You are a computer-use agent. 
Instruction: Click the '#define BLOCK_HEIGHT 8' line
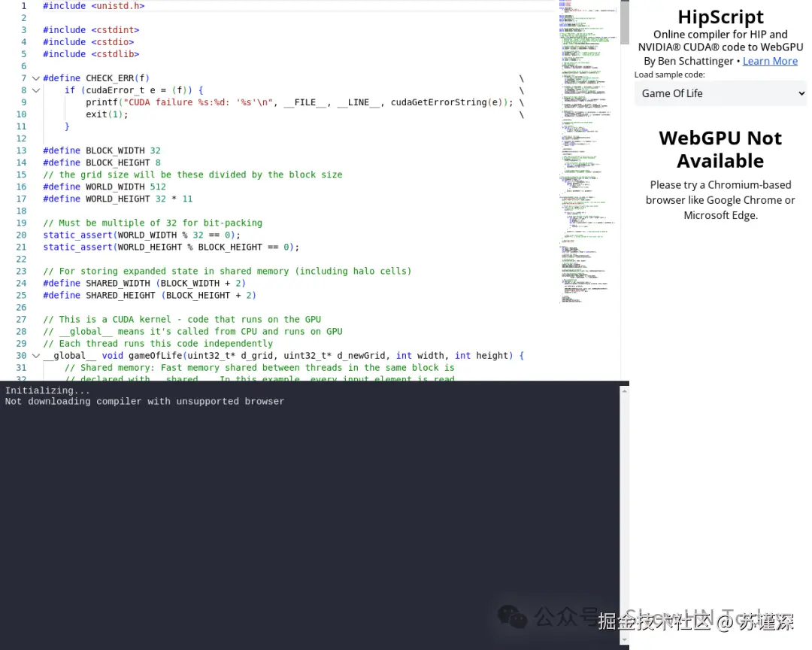point(102,162)
